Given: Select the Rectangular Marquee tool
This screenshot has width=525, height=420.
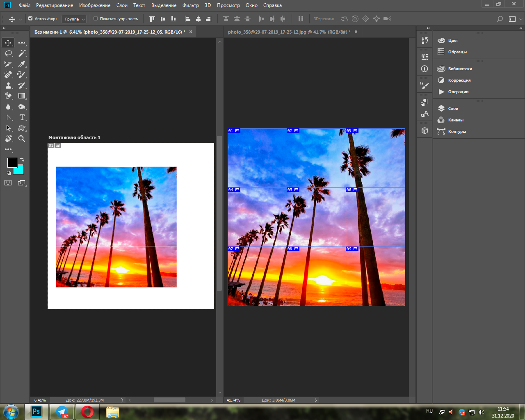Looking at the screenshot, I should point(22,43).
